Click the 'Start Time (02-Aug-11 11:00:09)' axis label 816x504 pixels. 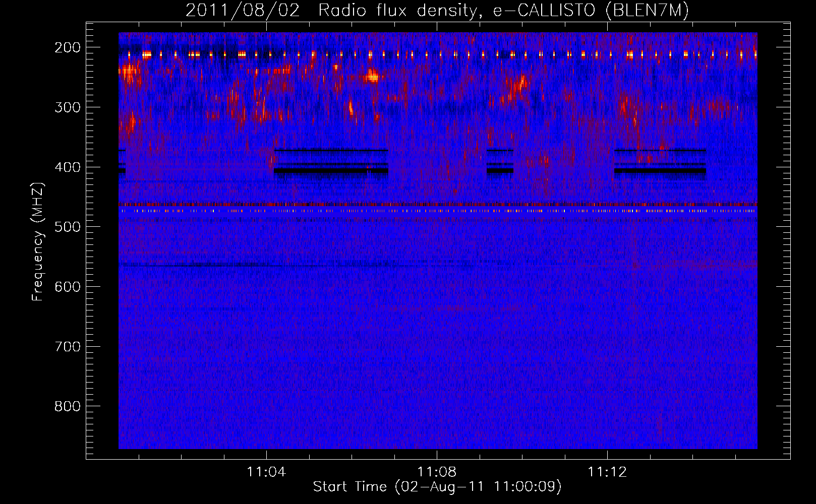point(437,487)
